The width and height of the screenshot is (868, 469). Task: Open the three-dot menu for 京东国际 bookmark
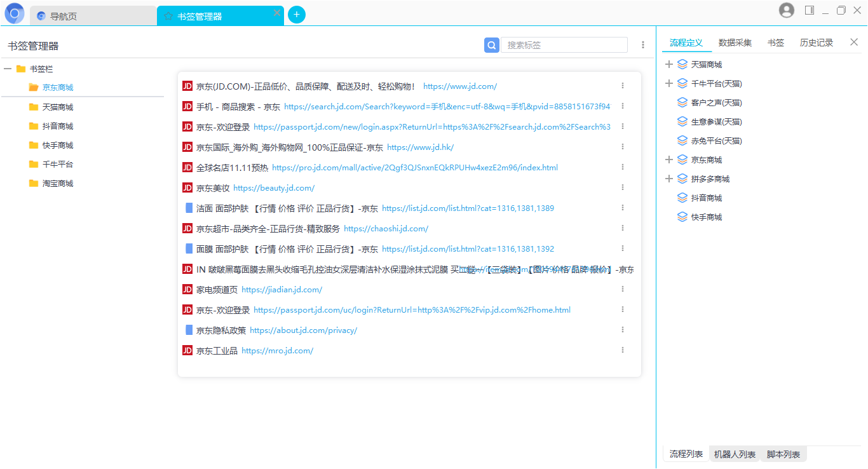pyautogui.click(x=623, y=147)
